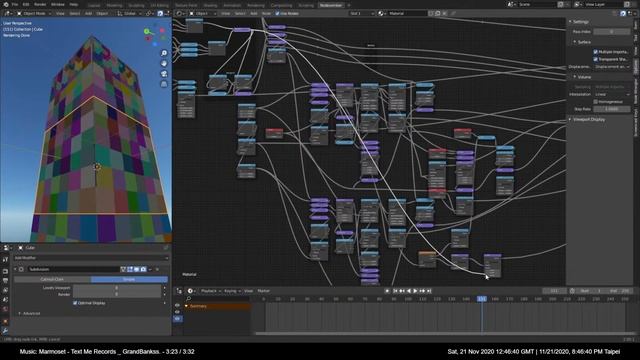Select Object properties tab icon
640x360 pixels.
pyautogui.click(x=5, y=322)
